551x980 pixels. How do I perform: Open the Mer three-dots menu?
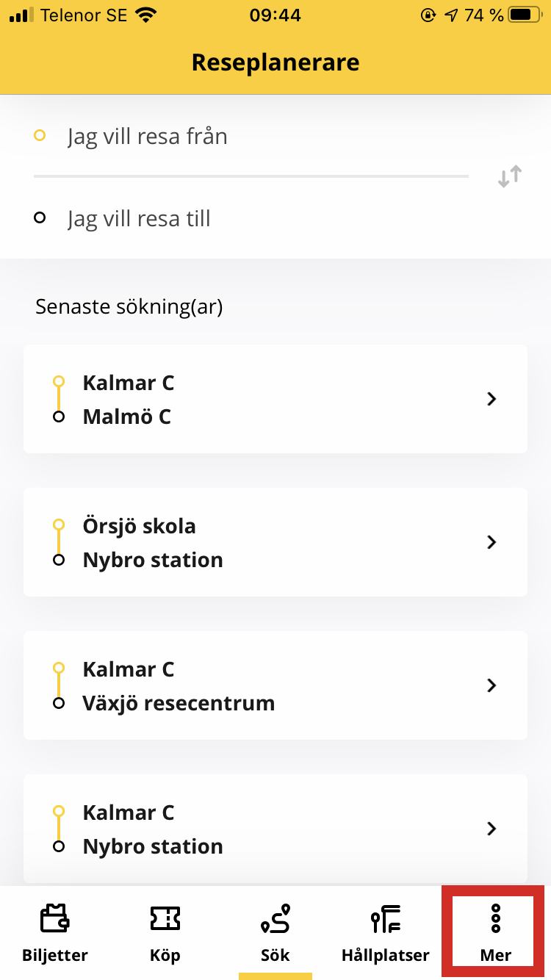coord(495,919)
